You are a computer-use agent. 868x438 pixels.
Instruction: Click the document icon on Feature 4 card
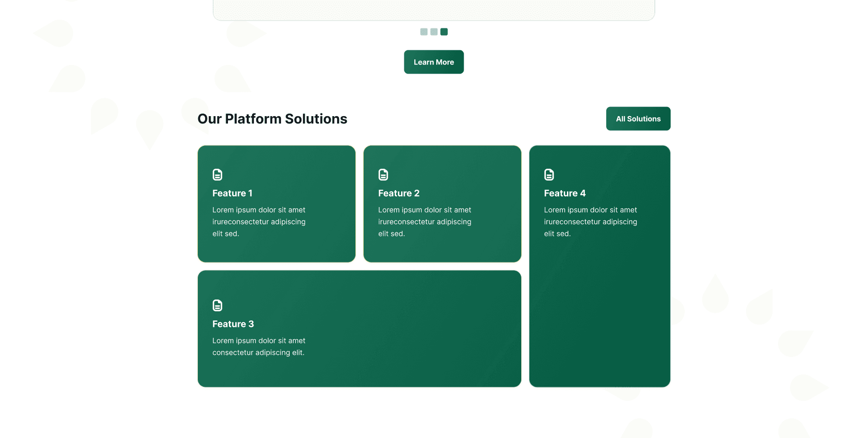pos(549,174)
